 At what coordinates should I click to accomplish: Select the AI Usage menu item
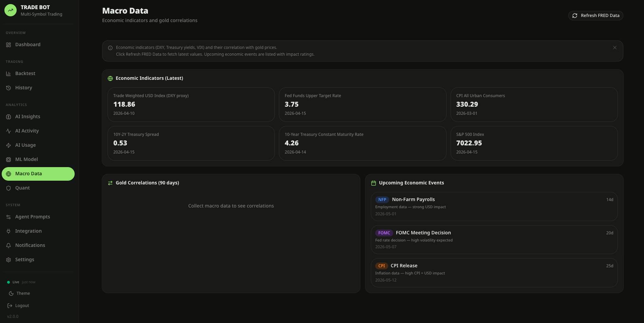tap(38, 145)
